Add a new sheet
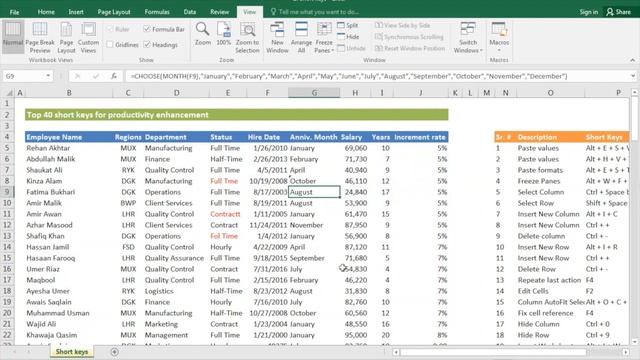640x360 pixels. pos(114,351)
